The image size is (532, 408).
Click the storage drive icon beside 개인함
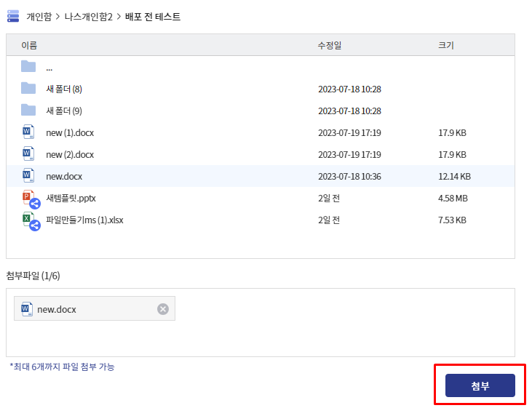click(x=13, y=16)
